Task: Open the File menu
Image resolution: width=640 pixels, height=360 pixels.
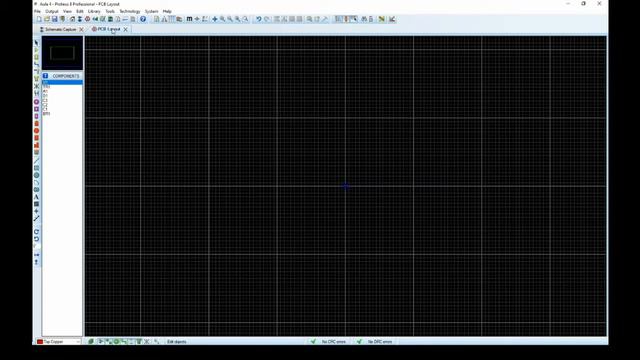Action: point(37,11)
